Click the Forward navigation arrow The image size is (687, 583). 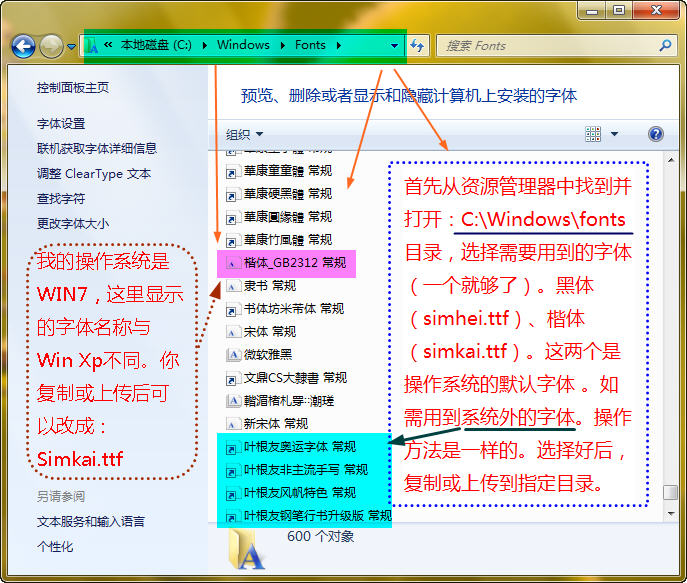point(51,46)
